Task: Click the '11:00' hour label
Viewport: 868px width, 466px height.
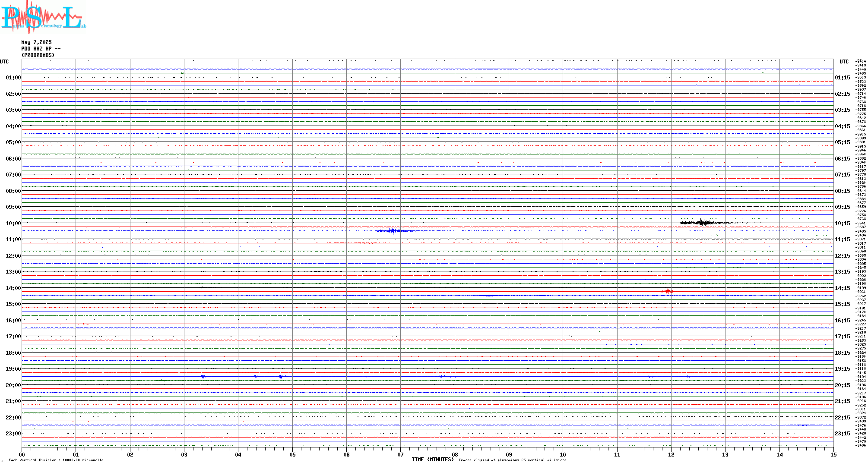Action: click(13, 239)
